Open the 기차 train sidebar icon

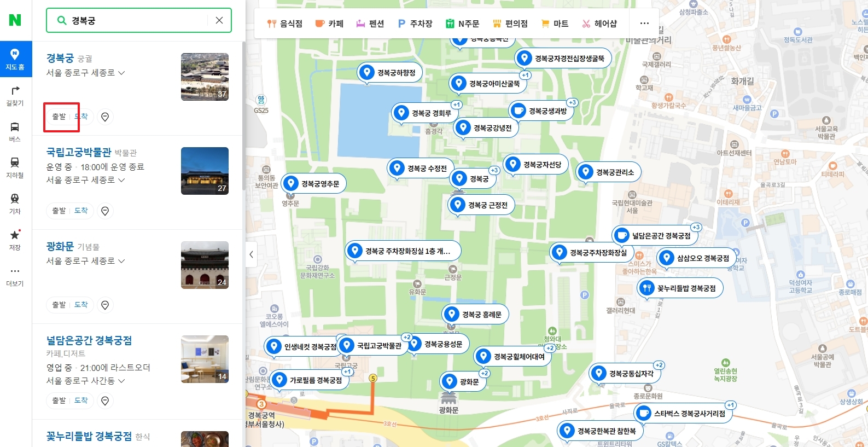pos(15,204)
